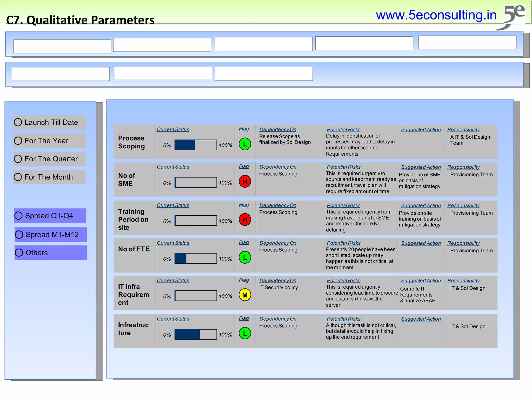
Task: Select For The Month radio button
Action: tap(18, 177)
